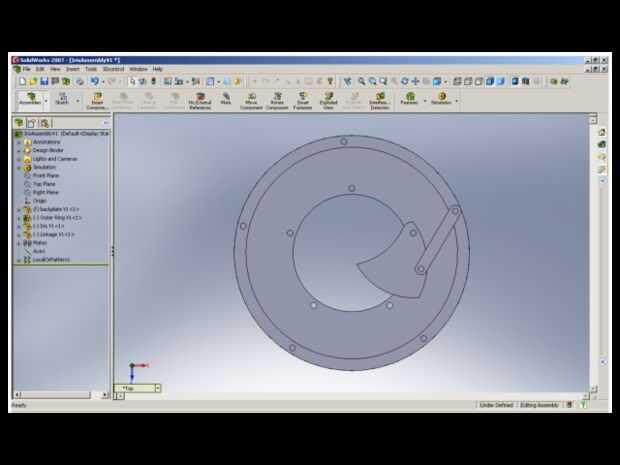
Task: Toggle Wireframe display mode
Action: pyautogui.click(x=457, y=81)
